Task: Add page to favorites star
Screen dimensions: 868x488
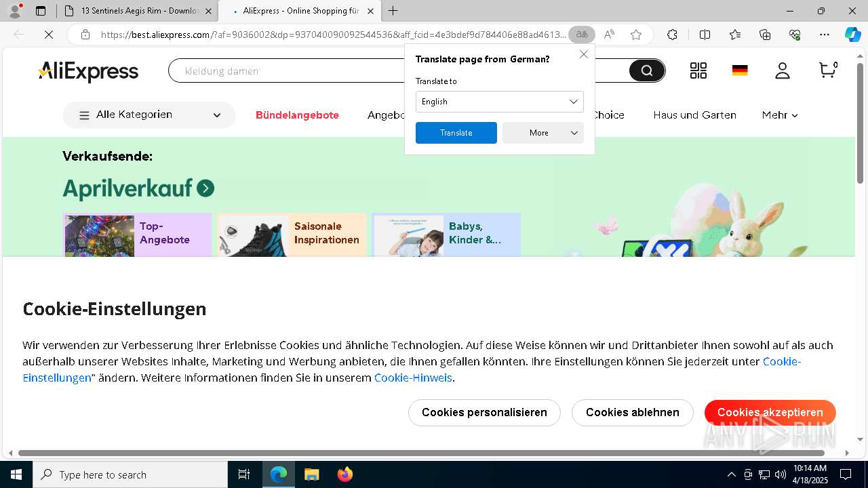Action: point(635,35)
